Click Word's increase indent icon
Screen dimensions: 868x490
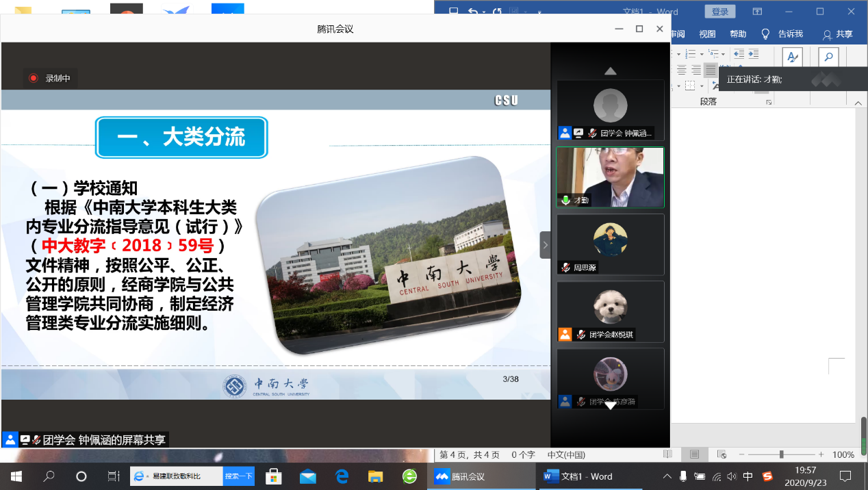pyautogui.click(x=753, y=53)
